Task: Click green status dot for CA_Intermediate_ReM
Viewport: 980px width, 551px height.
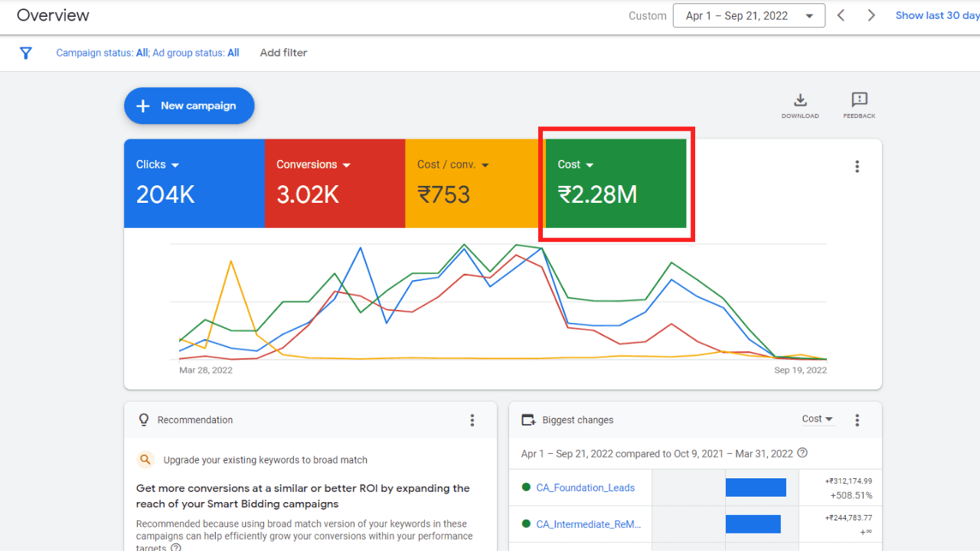Action: click(x=526, y=524)
